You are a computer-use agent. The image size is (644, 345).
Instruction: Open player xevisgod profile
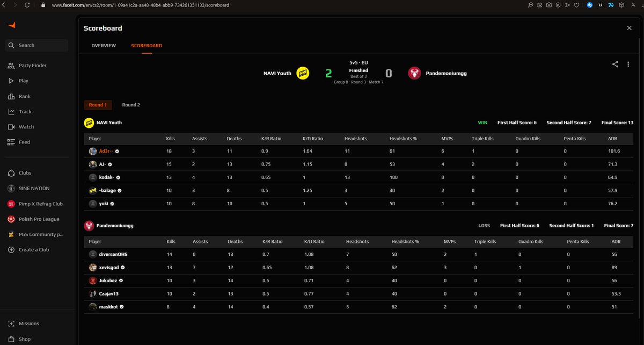pyautogui.click(x=110, y=268)
